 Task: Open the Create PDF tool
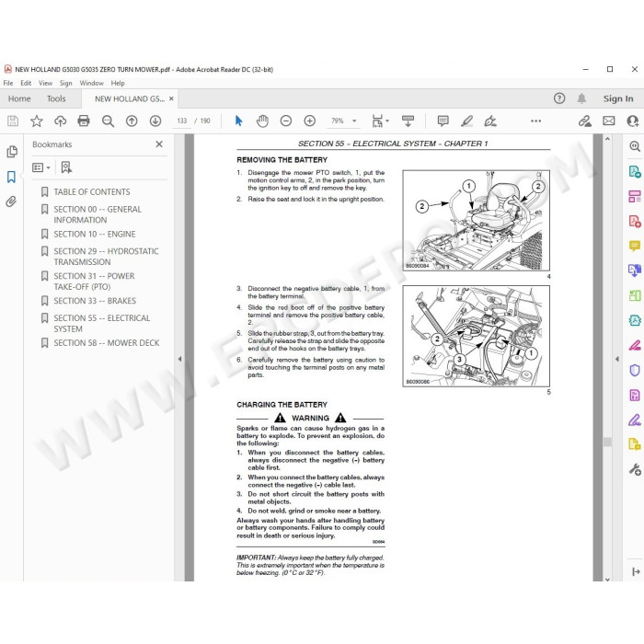635,221
